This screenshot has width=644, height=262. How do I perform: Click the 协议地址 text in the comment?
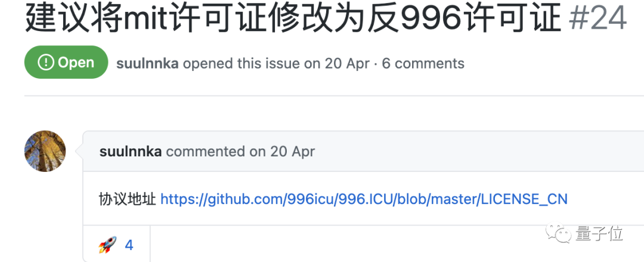128,199
